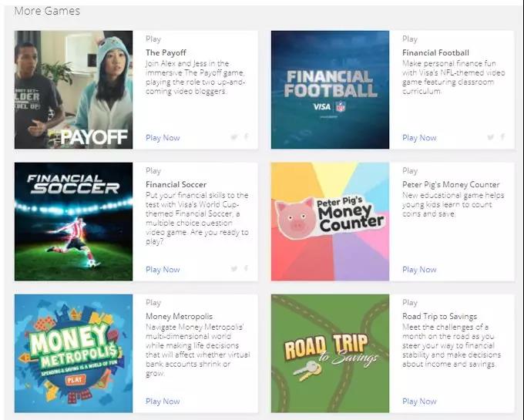This screenshot has width=524, height=420.
Task: Click the Money Metropolis game image
Action: pos(73,353)
